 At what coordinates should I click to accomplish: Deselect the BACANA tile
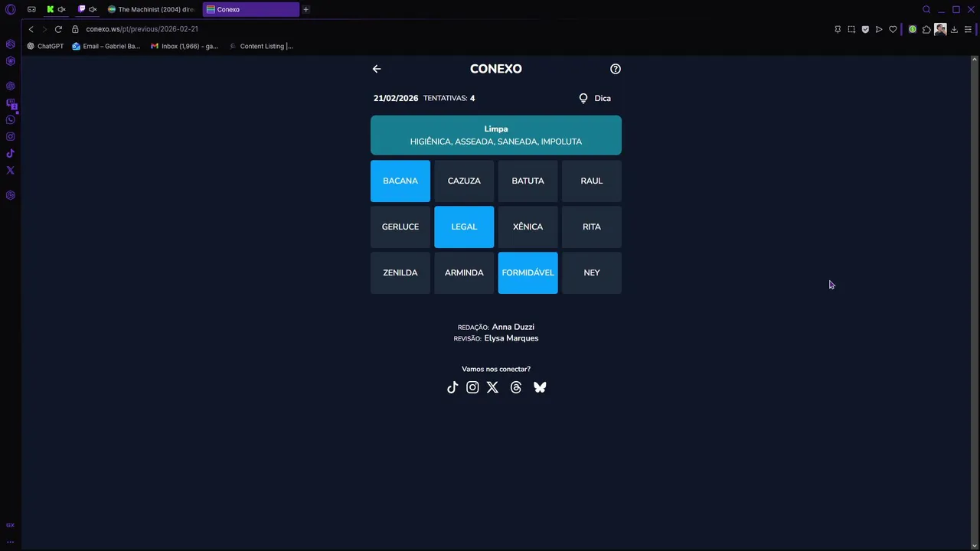400,181
